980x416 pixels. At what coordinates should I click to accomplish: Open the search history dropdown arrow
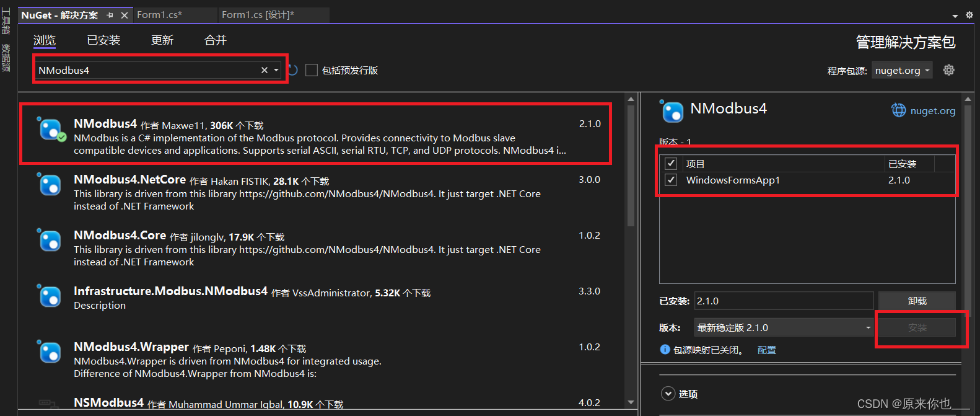click(276, 70)
